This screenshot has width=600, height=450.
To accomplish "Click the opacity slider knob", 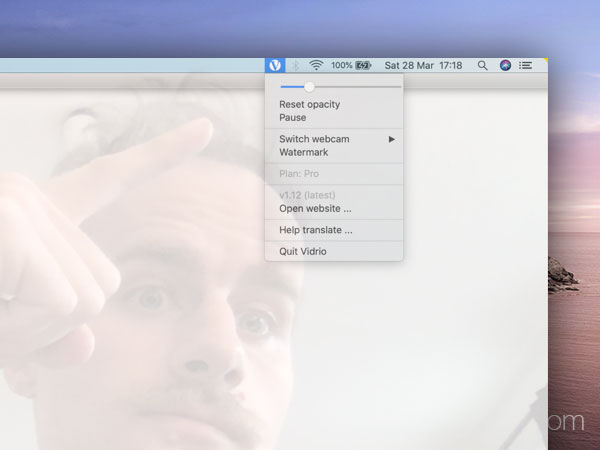I will pyautogui.click(x=309, y=87).
